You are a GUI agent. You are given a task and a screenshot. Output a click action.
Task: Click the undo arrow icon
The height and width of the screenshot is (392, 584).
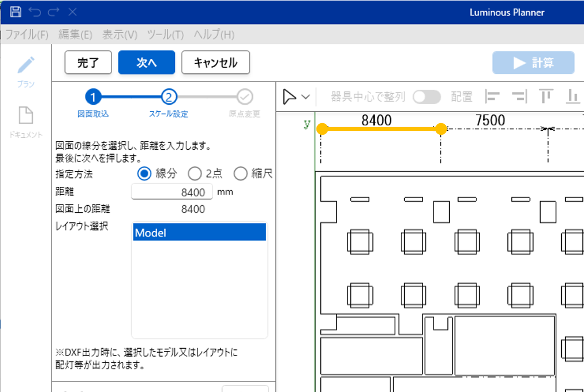click(34, 12)
